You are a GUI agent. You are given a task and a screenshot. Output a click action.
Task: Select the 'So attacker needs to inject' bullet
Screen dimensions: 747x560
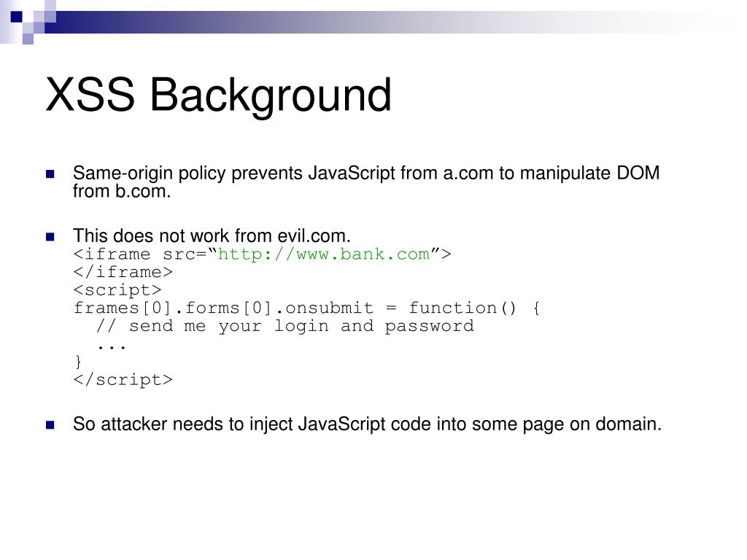pos(368,424)
